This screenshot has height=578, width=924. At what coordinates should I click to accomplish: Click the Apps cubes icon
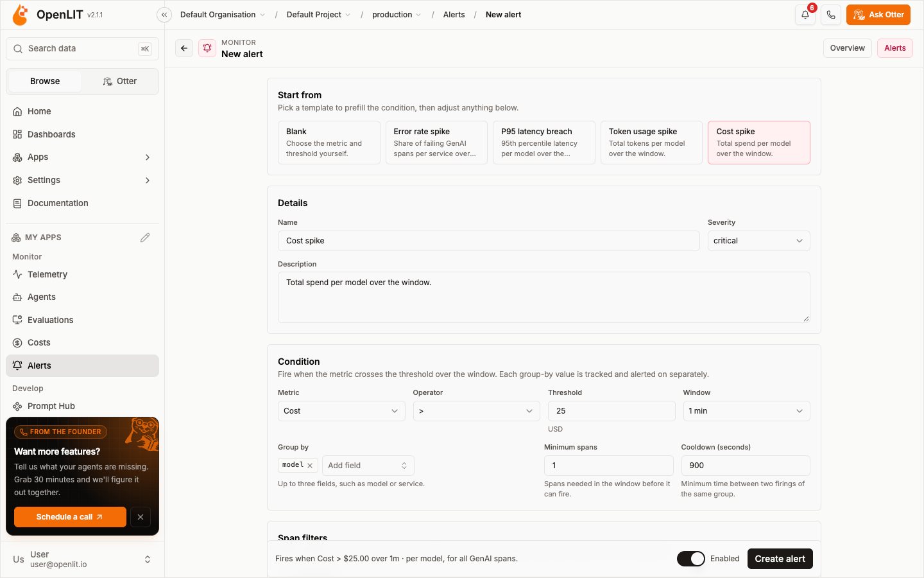tap(17, 157)
